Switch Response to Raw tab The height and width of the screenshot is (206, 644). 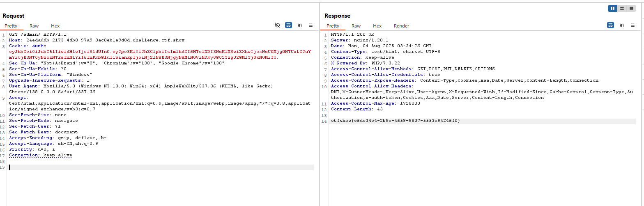point(356,26)
